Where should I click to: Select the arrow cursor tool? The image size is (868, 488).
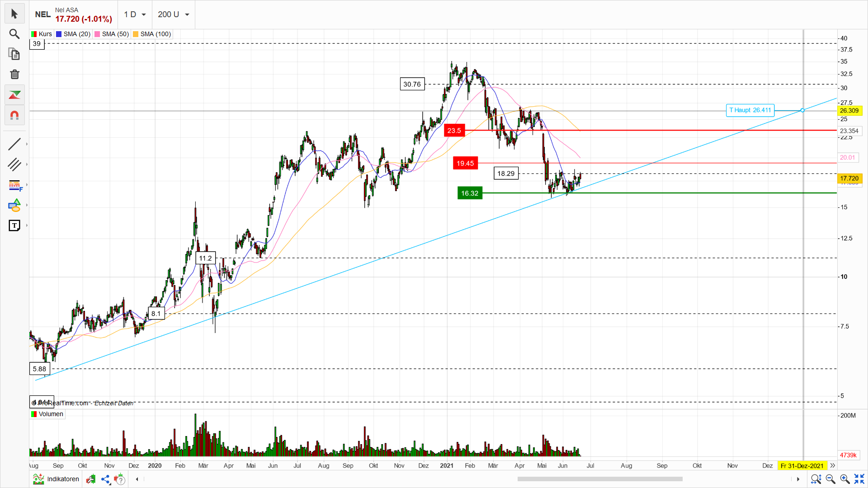tap(14, 14)
